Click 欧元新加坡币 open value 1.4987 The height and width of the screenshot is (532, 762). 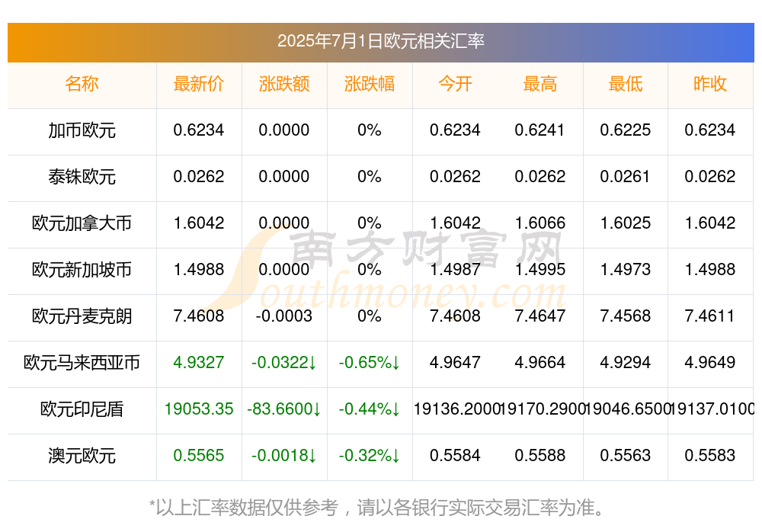[455, 269]
